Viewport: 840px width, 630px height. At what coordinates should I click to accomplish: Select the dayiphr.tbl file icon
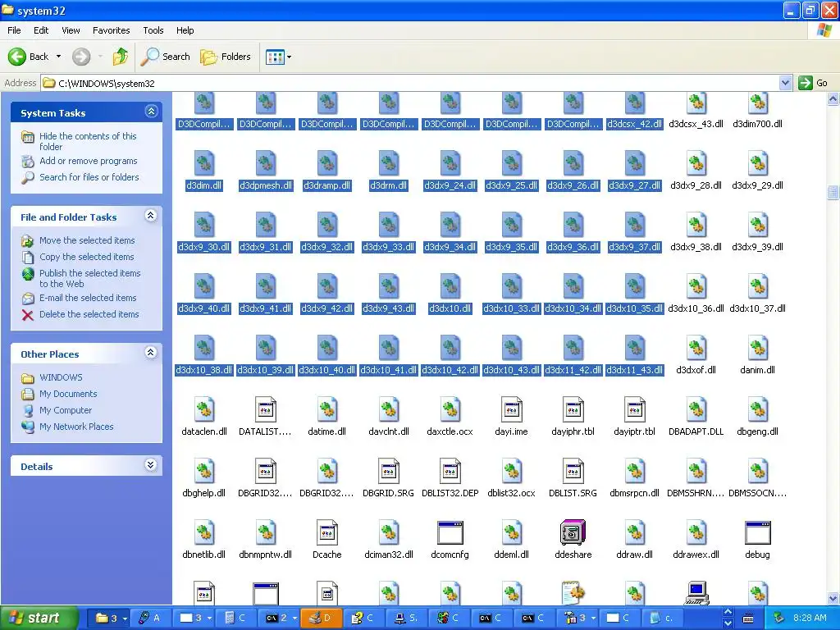click(573, 410)
